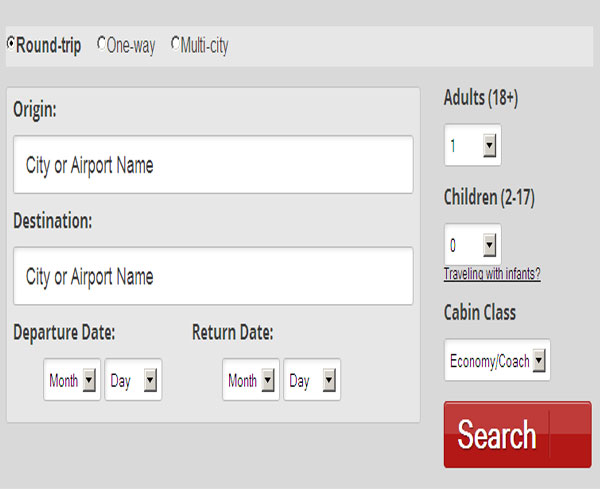Click the "Return Date:" label

pyautogui.click(x=232, y=333)
